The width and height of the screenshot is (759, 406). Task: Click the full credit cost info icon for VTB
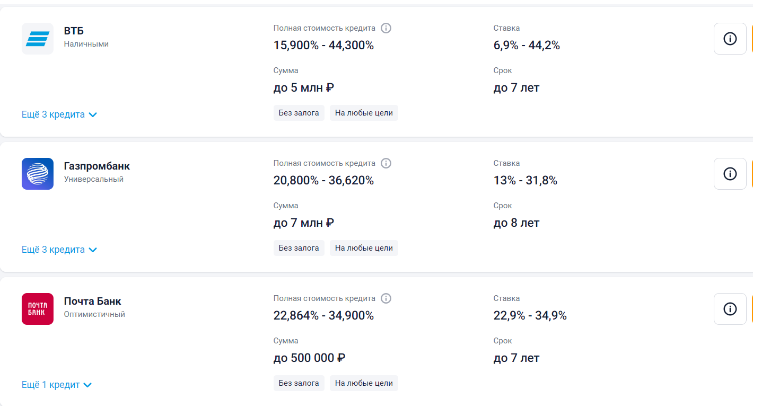386,28
